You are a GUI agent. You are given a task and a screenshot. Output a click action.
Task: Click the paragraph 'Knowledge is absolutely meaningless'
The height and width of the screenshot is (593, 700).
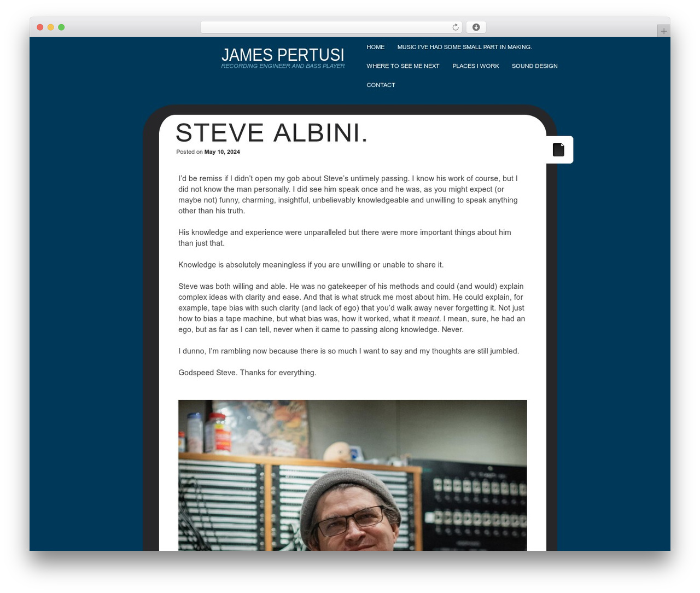[x=311, y=265]
